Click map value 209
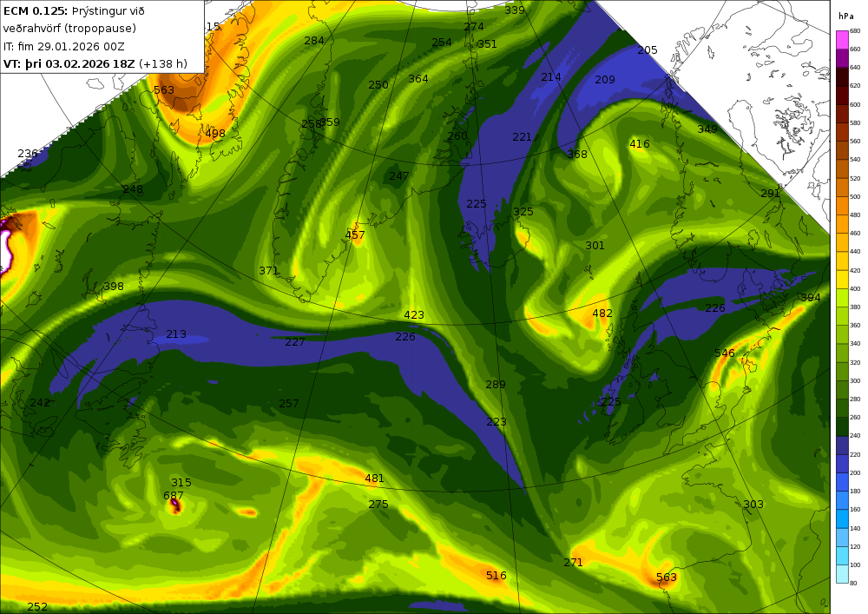 pyautogui.click(x=604, y=80)
